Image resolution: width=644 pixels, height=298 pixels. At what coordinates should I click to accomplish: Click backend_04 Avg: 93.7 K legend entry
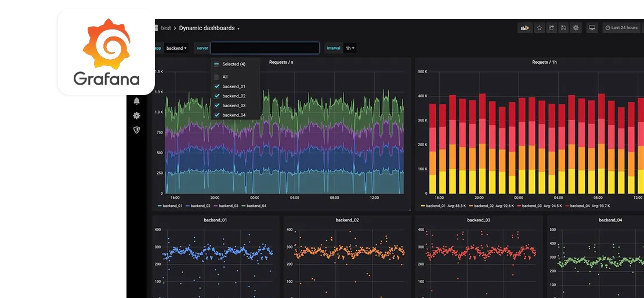588,206
